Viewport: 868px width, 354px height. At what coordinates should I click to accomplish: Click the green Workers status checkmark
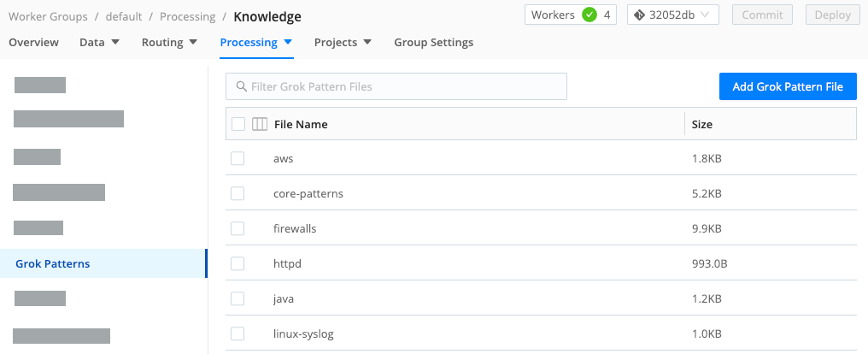click(589, 15)
